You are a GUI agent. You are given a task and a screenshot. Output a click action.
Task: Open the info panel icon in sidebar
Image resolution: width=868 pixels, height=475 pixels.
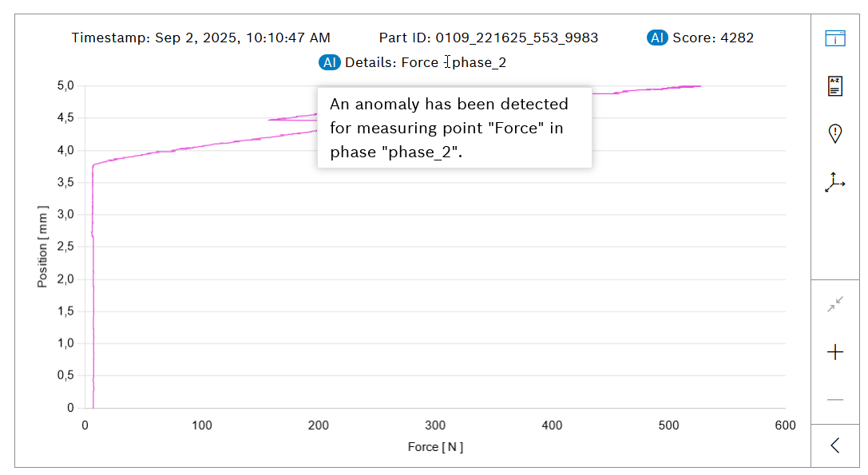[x=835, y=38]
